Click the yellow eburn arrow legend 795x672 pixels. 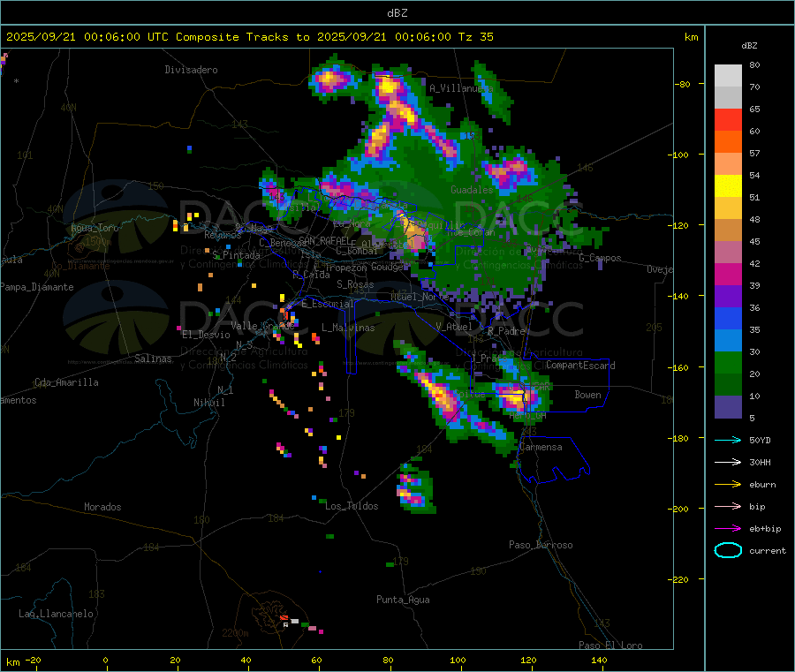[728, 484]
